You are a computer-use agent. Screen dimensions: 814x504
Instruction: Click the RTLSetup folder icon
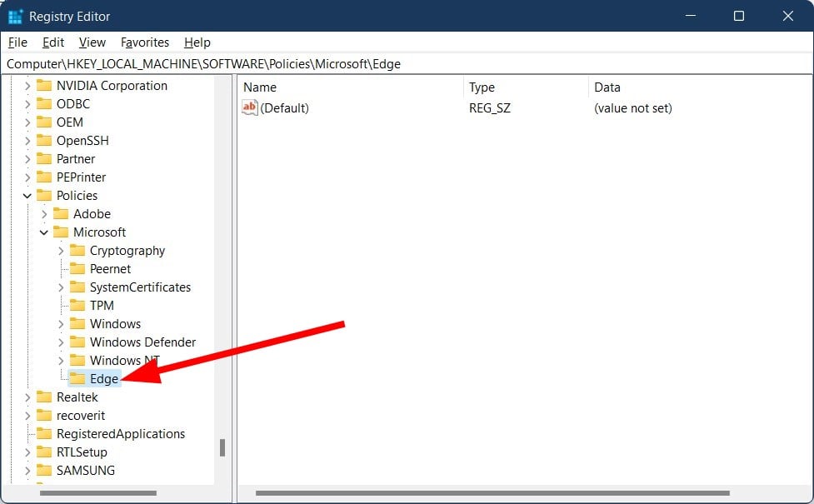coord(44,452)
